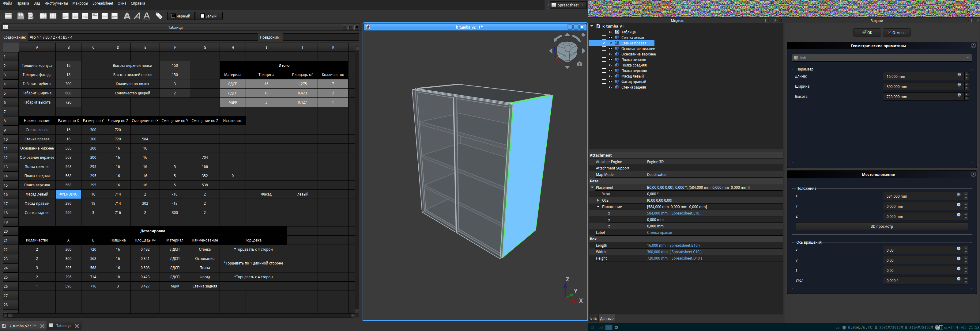Screen dimensions: 980x331
Task: Click the Псевдоним alias input field
Action: click(321, 37)
